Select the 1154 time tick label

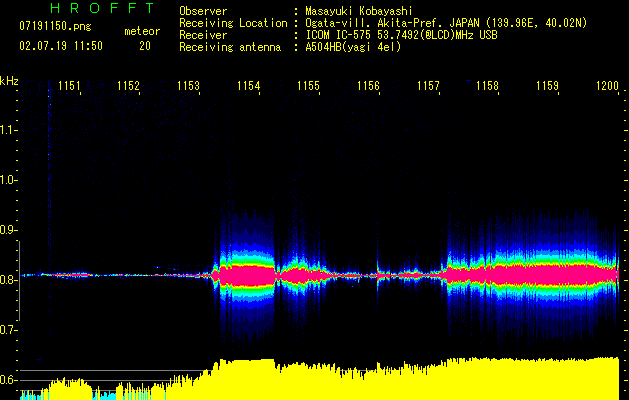[x=249, y=87]
